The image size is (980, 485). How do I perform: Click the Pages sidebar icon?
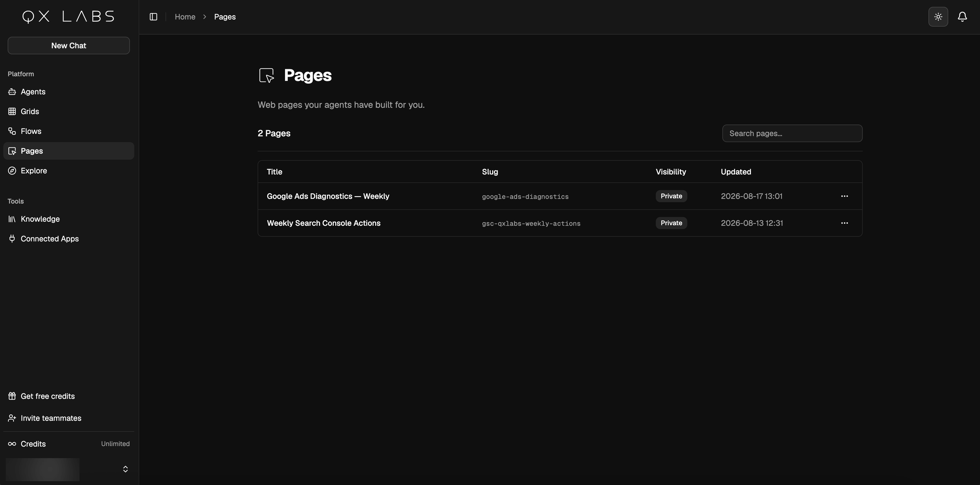pyautogui.click(x=12, y=151)
